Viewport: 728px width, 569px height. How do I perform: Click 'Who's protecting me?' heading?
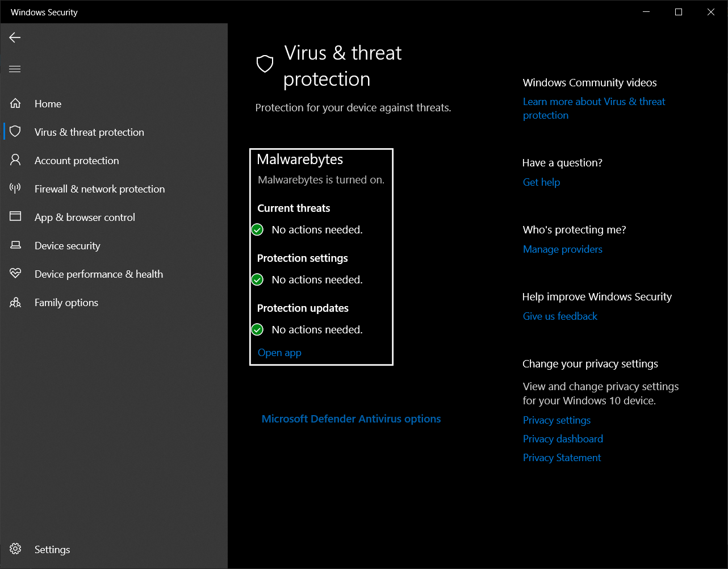tap(574, 230)
